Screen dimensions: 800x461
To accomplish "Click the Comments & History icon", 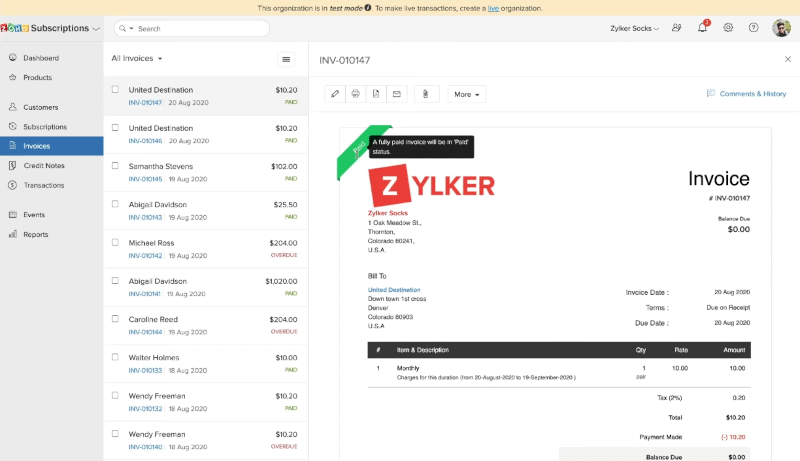I will (x=711, y=93).
